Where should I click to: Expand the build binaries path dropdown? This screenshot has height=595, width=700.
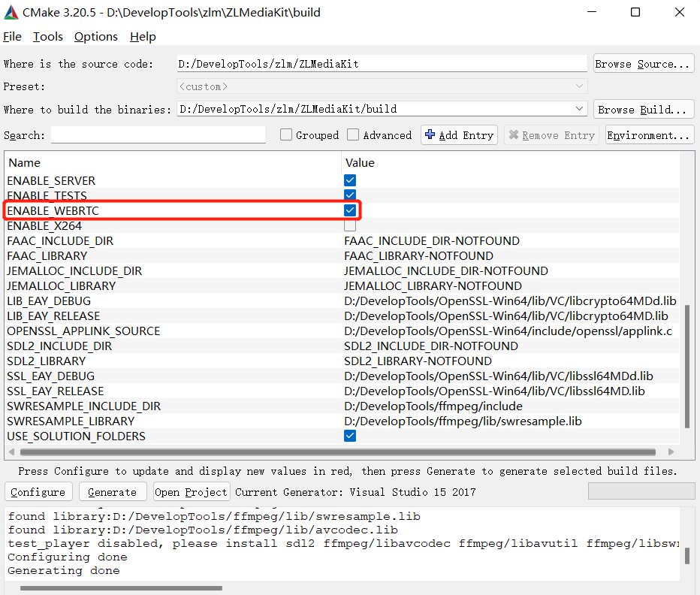[579, 109]
